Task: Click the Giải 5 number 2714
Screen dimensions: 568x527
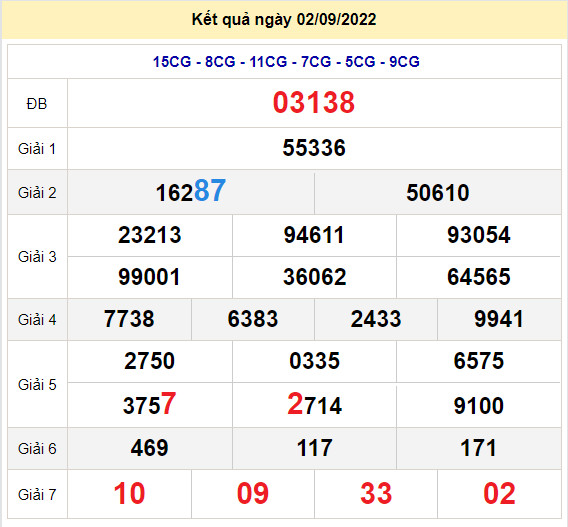Action: 314,404
